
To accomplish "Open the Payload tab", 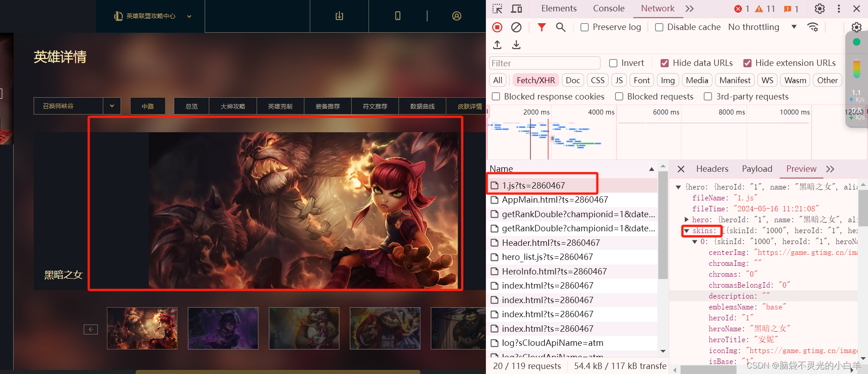I will (757, 169).
